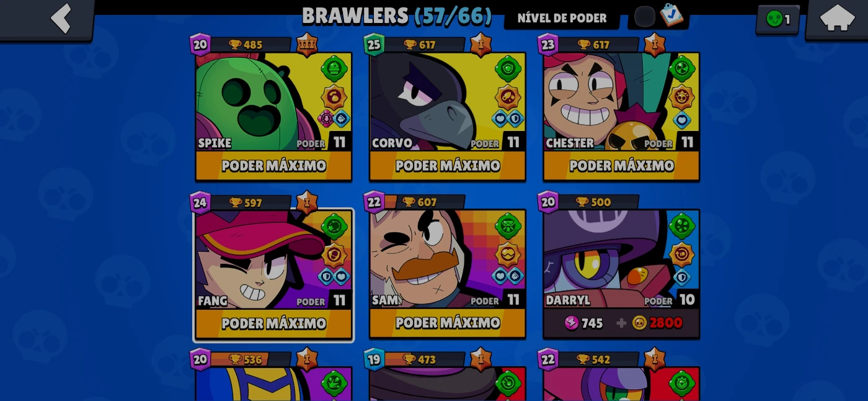Image resolution: width=868 pixels, height=401 pixels.
Task: Open the Nível de Poder sort selector
Action: (562, 18)
